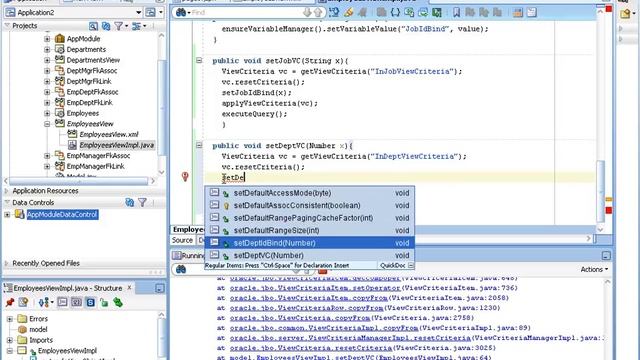Open ViewCriteriaManagerImpl.resetCriteria stack link
This screenshot has width=640, height=360.
[x=350, y=338]
